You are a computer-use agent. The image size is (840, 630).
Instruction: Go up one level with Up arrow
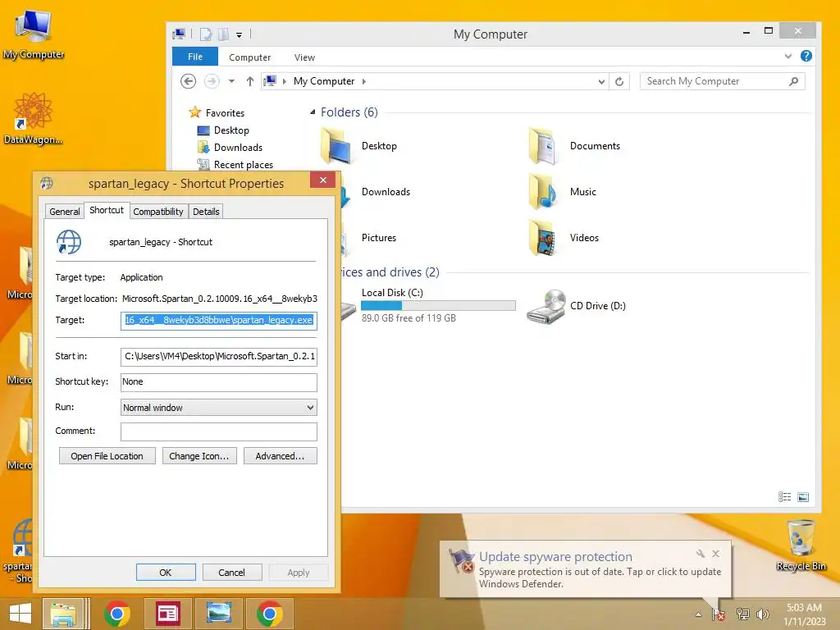(249, 81)
